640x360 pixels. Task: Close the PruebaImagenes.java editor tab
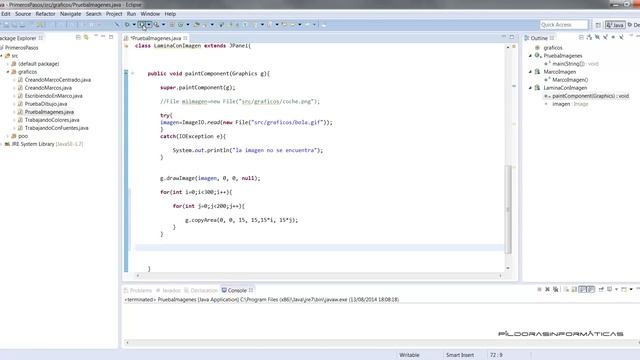point(185,38)
